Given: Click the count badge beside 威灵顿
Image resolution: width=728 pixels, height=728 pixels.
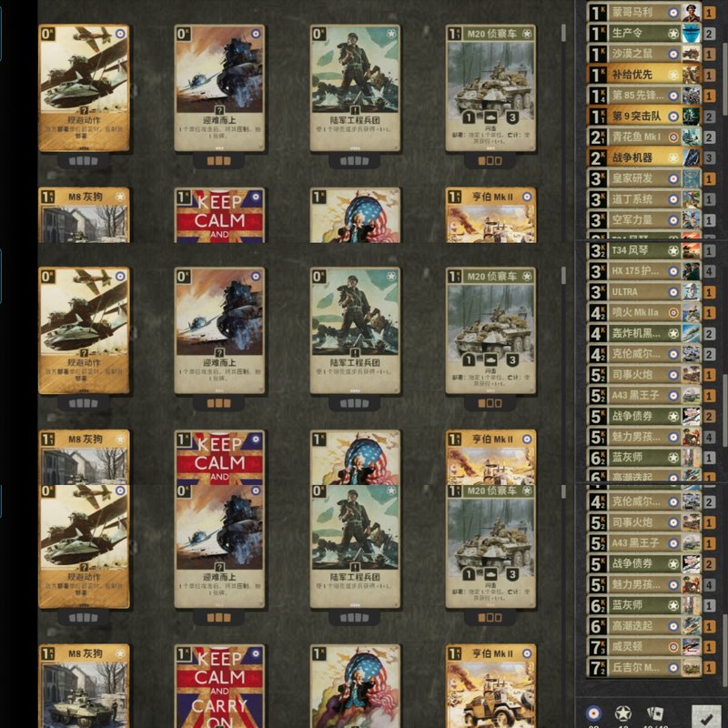Looking at the screenshot, I should pos(709,647).
